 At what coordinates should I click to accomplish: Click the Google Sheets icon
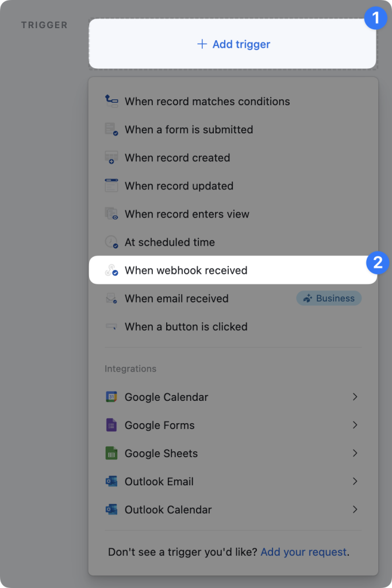(112, 453)
